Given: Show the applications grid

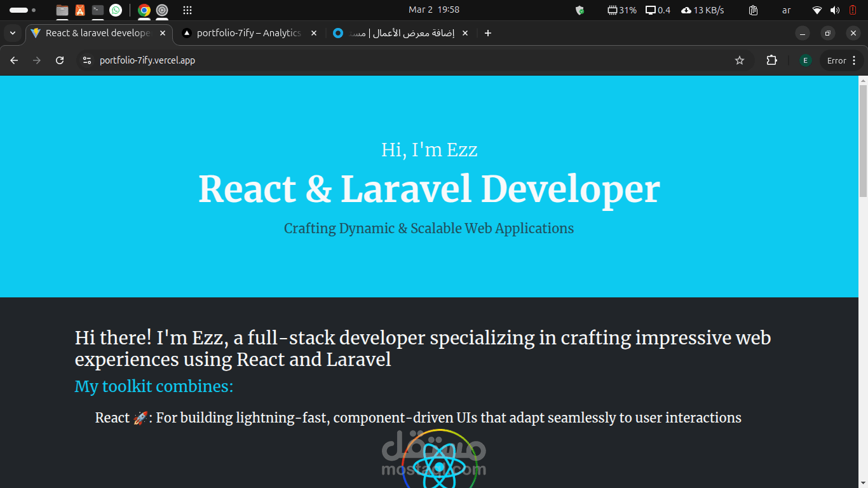Looking at the screenshot, I should [x=187, y=10].
